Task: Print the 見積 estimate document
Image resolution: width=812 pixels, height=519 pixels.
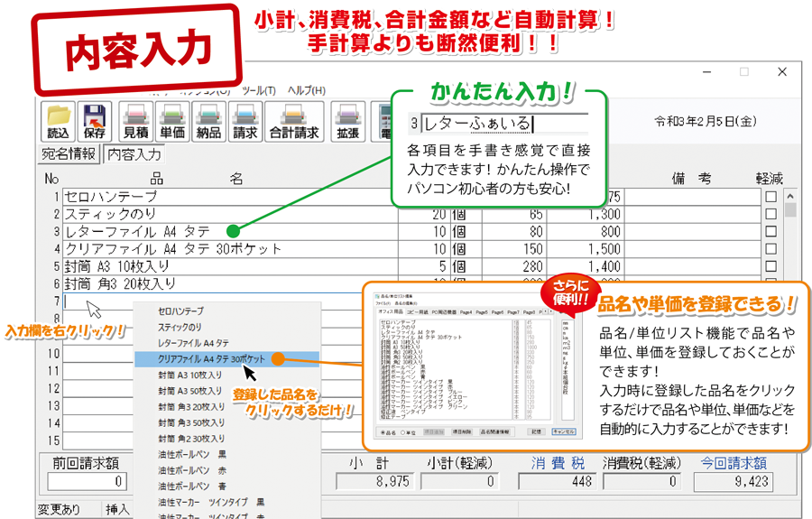Action: (134, 121)
